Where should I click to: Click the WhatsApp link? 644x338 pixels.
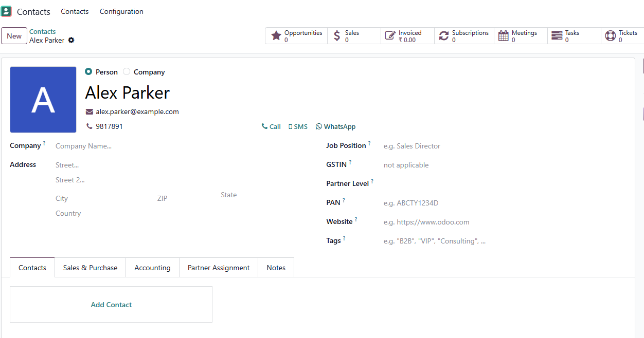coord(336,126)
